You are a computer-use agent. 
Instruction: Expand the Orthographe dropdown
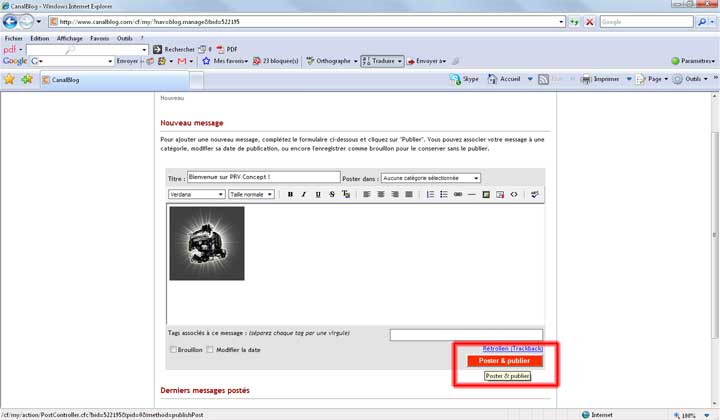[x=355, y=61]
